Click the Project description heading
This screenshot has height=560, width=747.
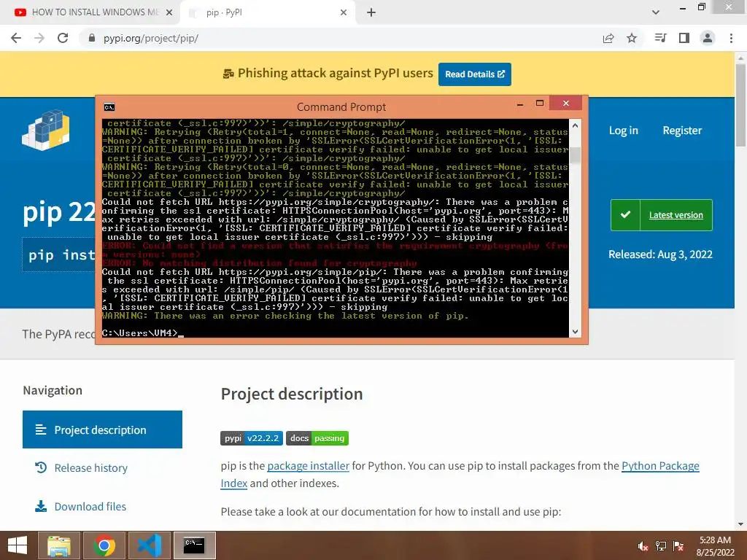[x=292, y=394]
